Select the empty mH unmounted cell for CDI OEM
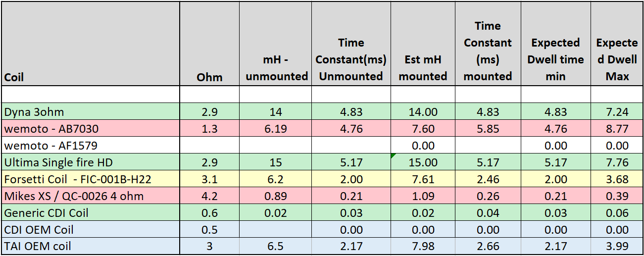644x256 pixels. point(276,230)
